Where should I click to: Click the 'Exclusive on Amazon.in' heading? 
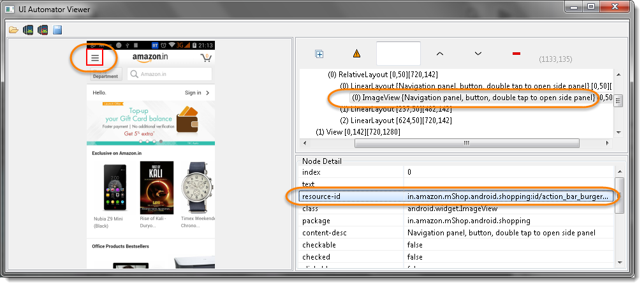[x=117, y=153]
